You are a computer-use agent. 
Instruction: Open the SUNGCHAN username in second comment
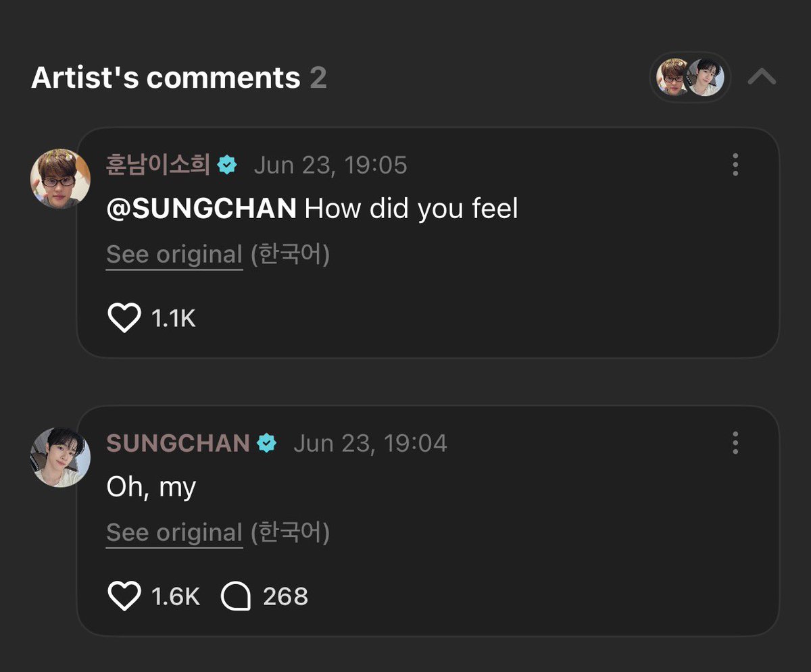pyautogui.click(x=178, y=443)
